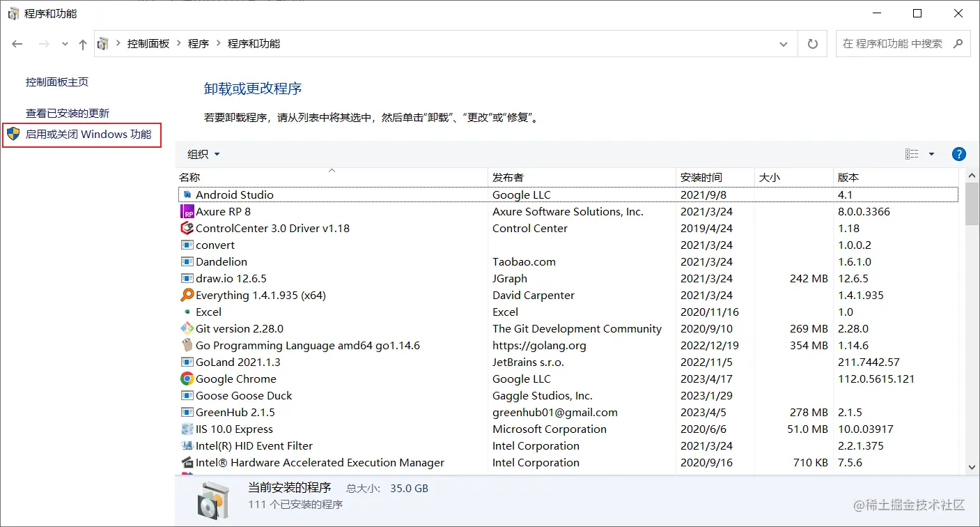Click the Everything search program icon
The height and width of the screenshot is (527, 980).
pyautogui.click(x=187, y=296)
